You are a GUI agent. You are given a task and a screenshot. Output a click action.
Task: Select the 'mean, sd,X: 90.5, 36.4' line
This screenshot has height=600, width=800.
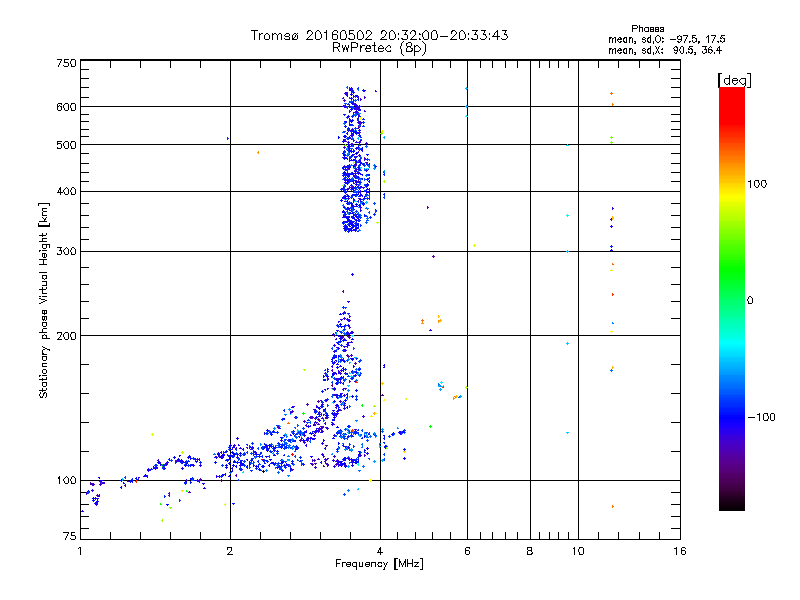pos(665,50)
